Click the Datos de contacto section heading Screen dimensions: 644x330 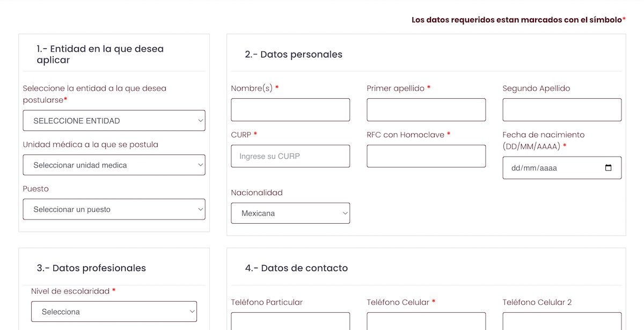click(x=296, y=268)
